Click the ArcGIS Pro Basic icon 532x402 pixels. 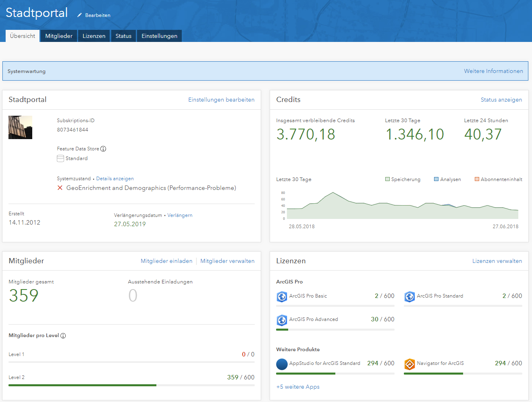pos(282,297)
